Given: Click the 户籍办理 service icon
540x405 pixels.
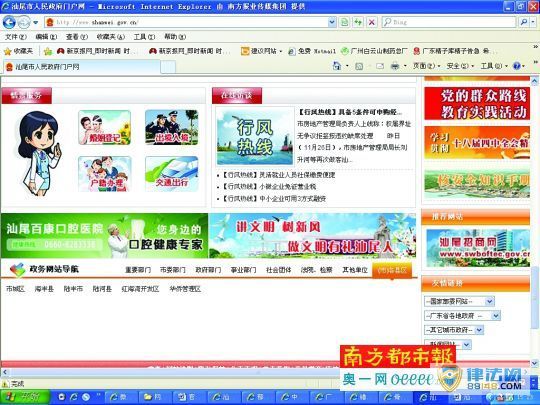Looking at the screenshot, I should [104, 174].
